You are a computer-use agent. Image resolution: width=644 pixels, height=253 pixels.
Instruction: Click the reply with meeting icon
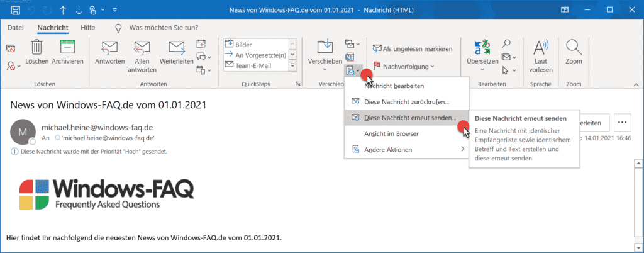coord(201,43)
